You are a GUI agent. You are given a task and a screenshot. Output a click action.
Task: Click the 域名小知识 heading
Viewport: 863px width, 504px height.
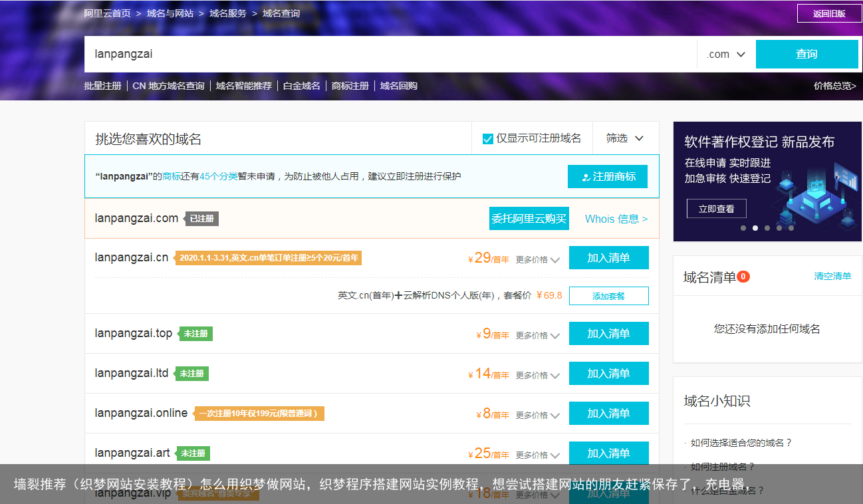pyautogui.click(x=717, y=401)
